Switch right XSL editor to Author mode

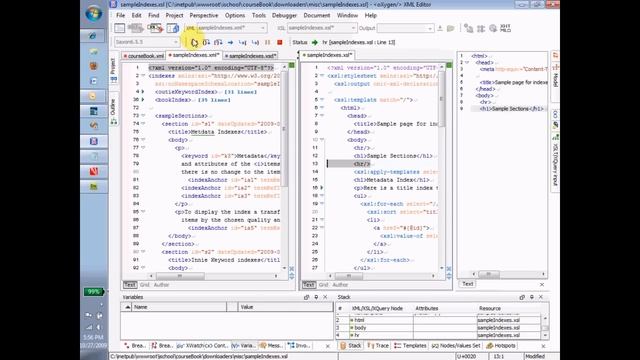pos(340,285)
